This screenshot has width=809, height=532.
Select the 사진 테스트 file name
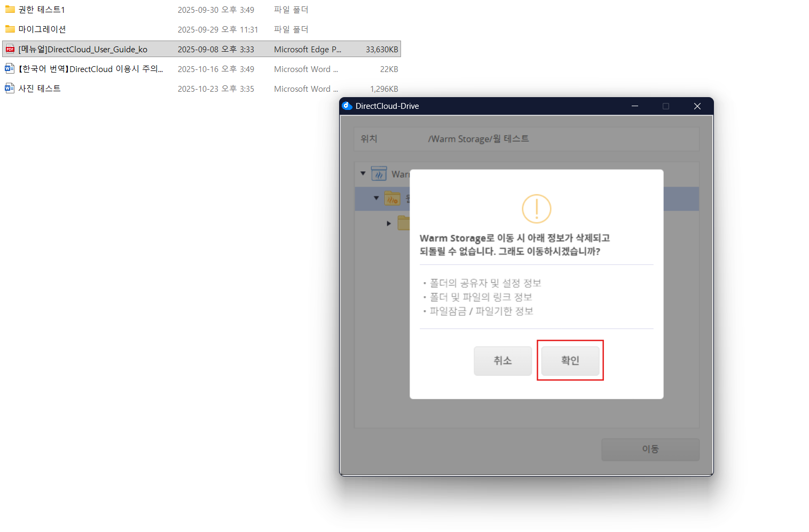click(x=40, y=89)
